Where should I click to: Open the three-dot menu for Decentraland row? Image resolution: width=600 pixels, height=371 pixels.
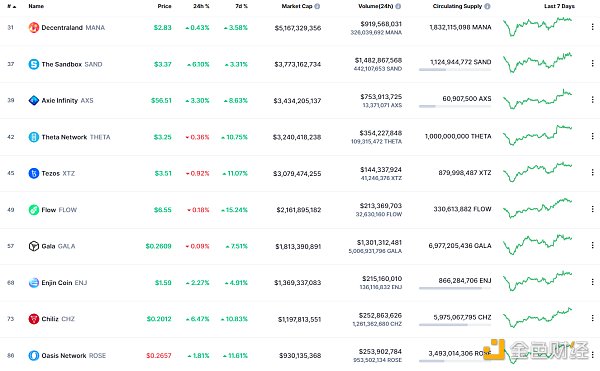tap(592, 27)
